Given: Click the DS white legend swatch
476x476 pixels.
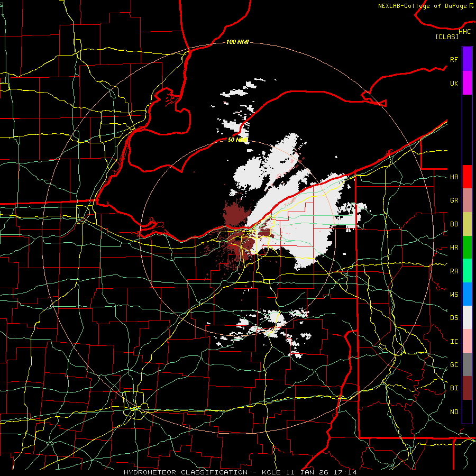Looking at the screenshot, I should [467, 317].
